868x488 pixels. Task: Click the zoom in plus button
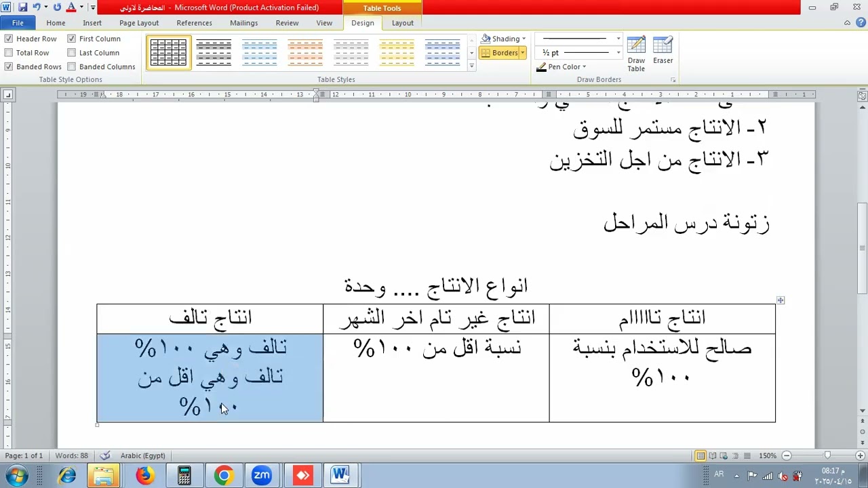pos(860,455)
